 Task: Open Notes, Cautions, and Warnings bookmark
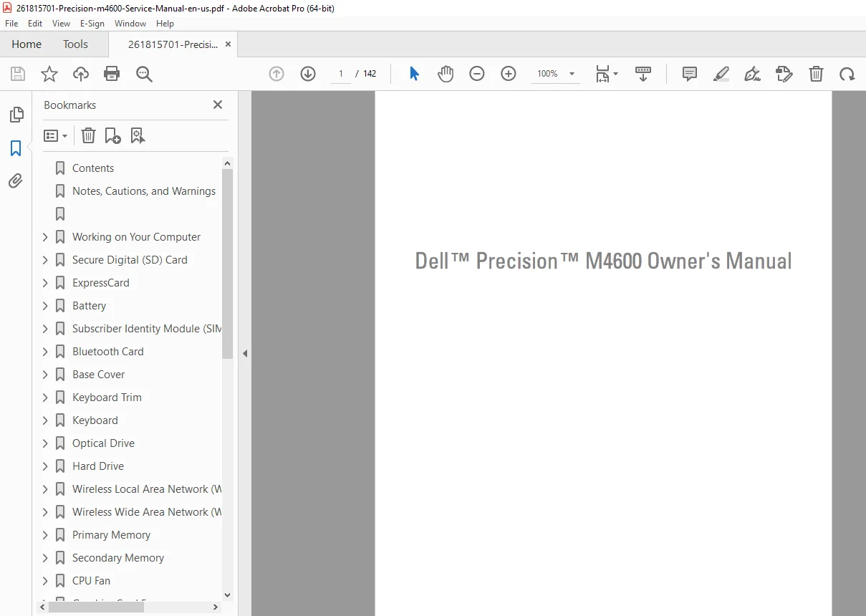[144, 191]
